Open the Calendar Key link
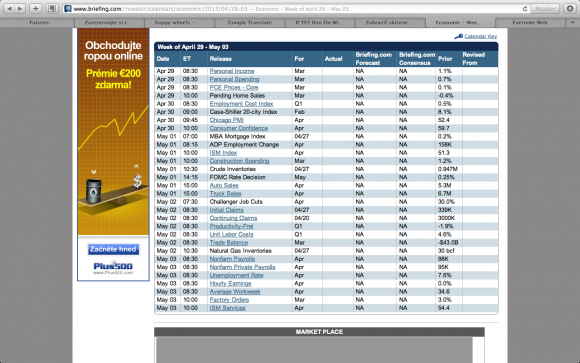 pyautogui.click(x=480, y=36)
